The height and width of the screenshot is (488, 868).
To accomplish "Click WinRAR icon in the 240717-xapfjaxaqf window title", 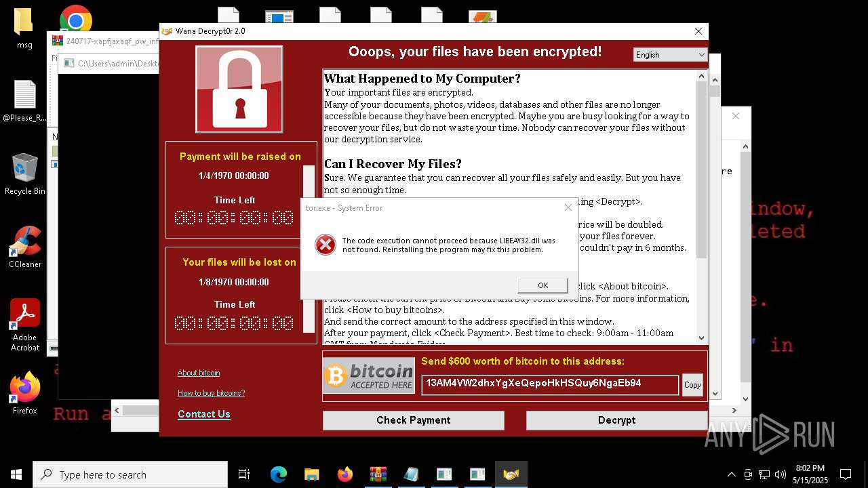I will [x=58, y=41].
